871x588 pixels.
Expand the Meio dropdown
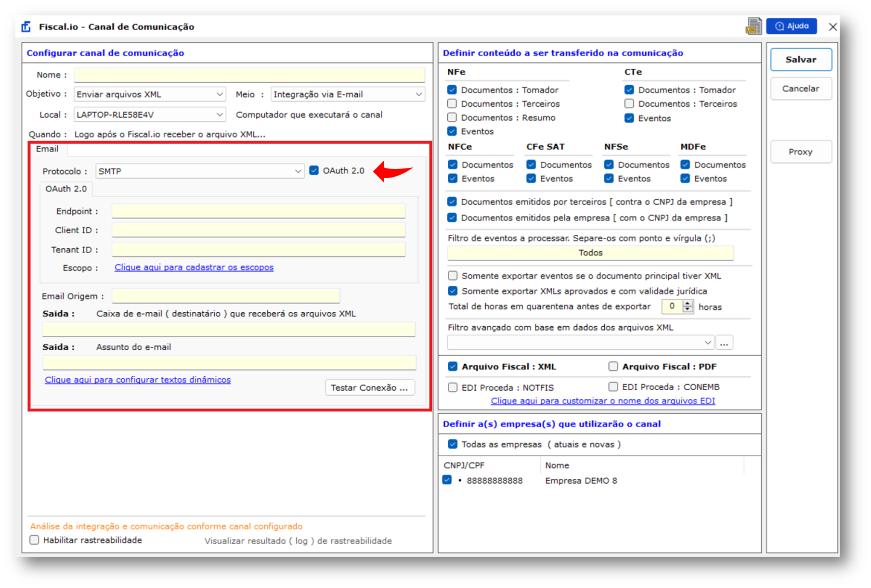pos(419,94)
